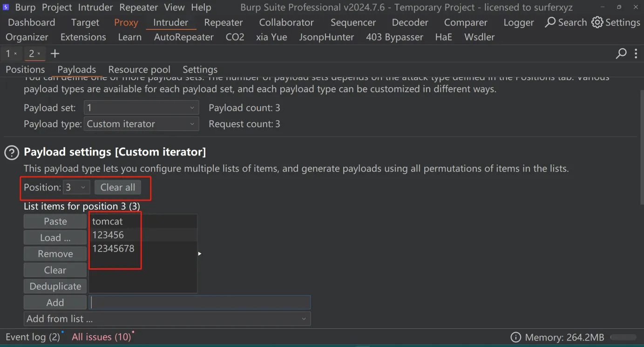This screenshot has width=644, height=347.
Task: Expand the Add from list dropdown
Action: [x=167, y=319]
